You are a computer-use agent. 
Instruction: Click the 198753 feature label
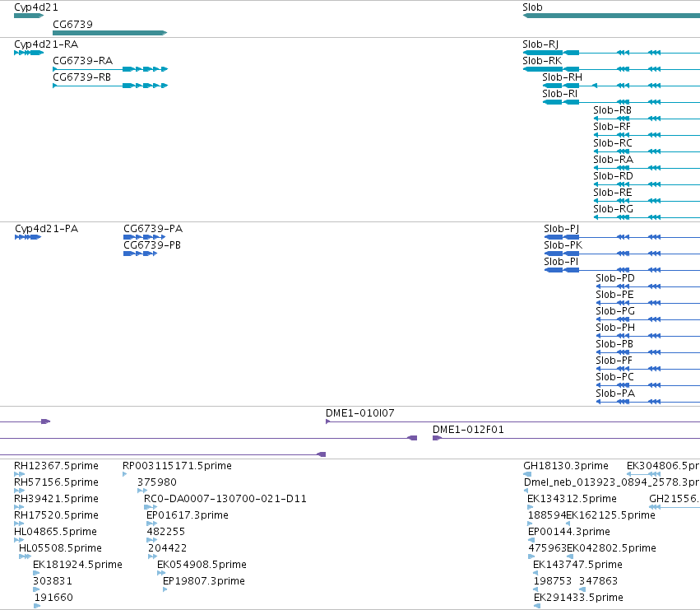coord(553,582)
